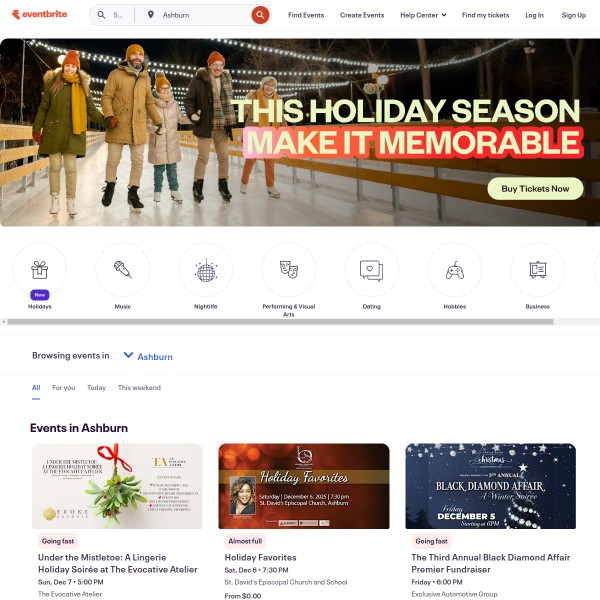The height and width of the screenshot is (600, 600).
Task: Click the horizontal category scrollbar
Action: 280,322
